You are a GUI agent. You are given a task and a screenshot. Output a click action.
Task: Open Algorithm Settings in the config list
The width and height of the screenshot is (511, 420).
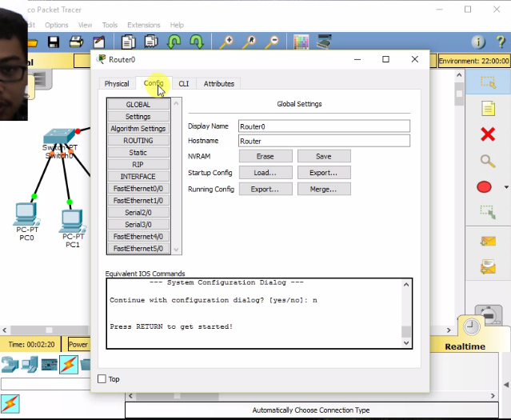(x=138, y=129)
